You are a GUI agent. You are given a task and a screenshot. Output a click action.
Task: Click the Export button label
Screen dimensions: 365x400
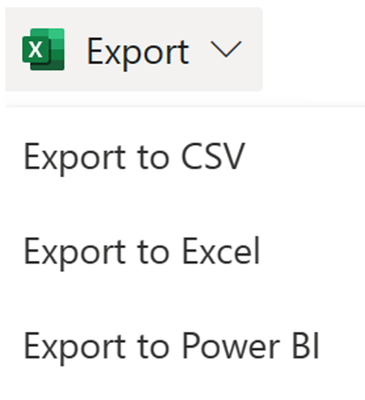tap(138, 52)
